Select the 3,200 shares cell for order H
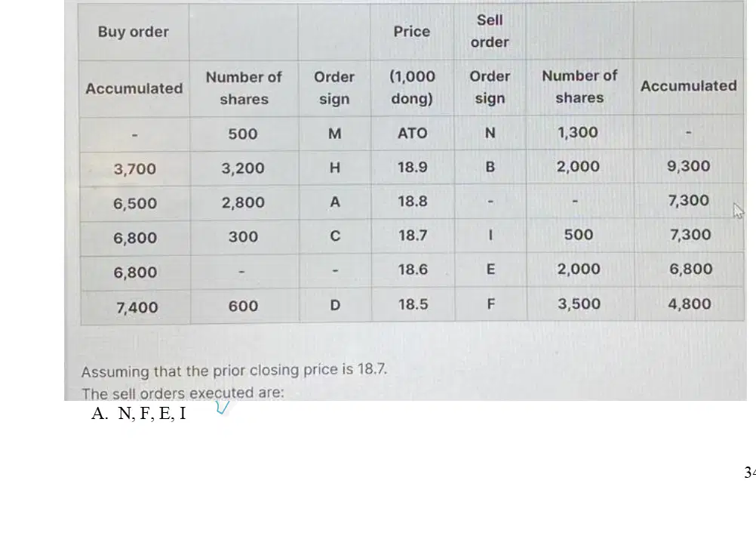Screen dimensions: 756x536 tap(243, 168)
